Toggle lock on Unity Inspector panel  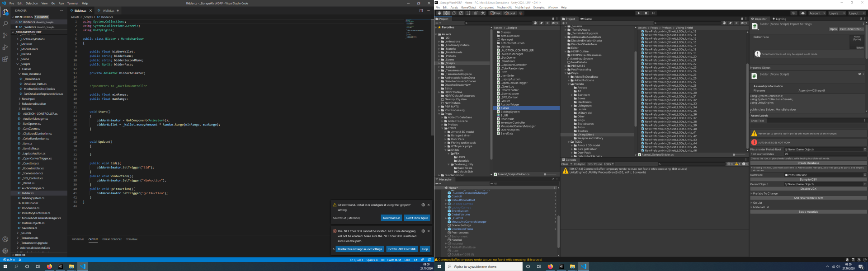point(860,19)
